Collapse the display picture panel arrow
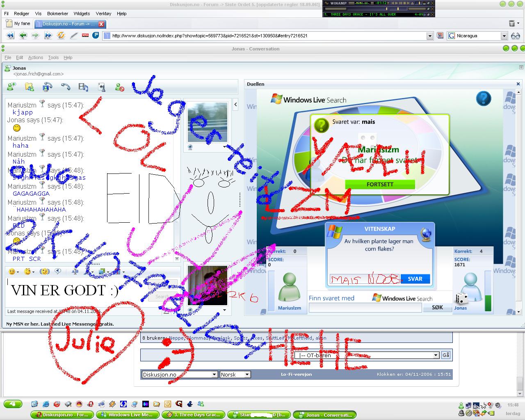Screen dimensions: 525x420 (x=235, y=105)
